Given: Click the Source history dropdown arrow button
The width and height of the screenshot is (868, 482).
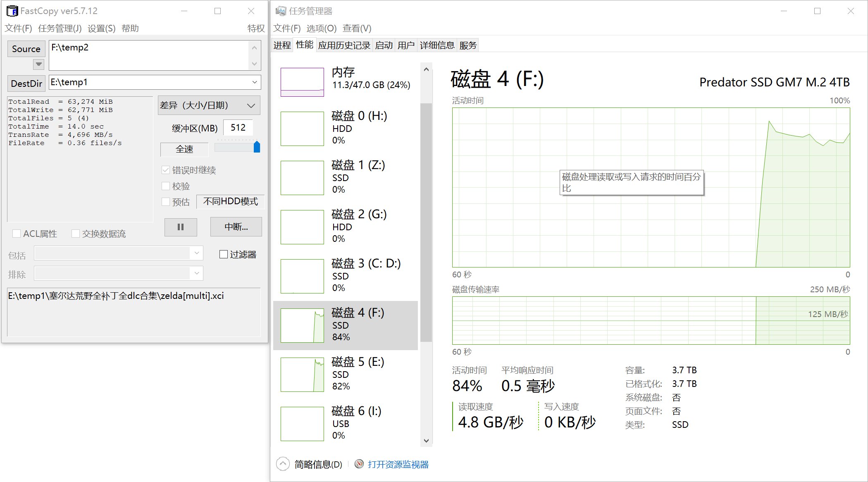Looking at the screenshot, I should click(38, 64).
